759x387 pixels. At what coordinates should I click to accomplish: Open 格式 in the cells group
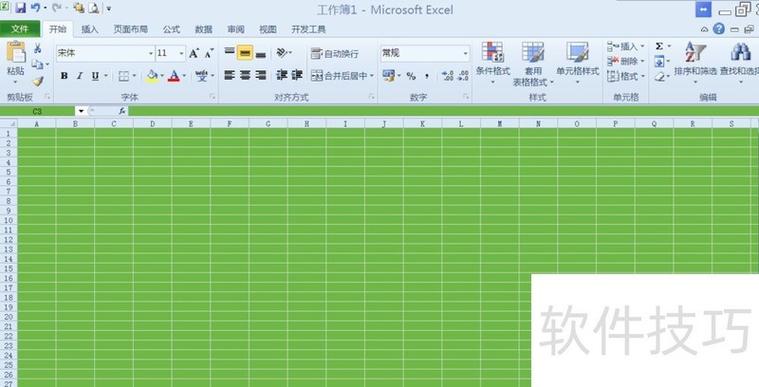[x=625, y=76]
